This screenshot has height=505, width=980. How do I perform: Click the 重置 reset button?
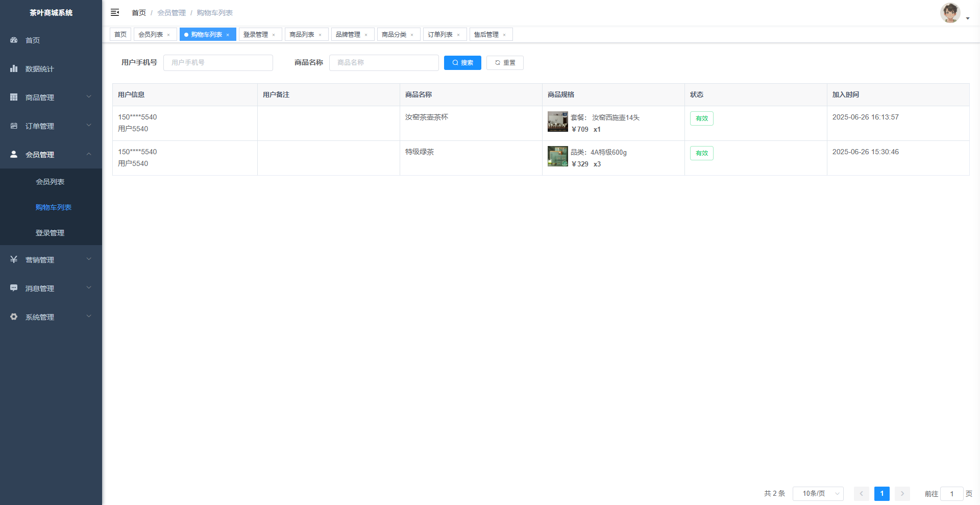pyautogui.click(x=505, y=63)
